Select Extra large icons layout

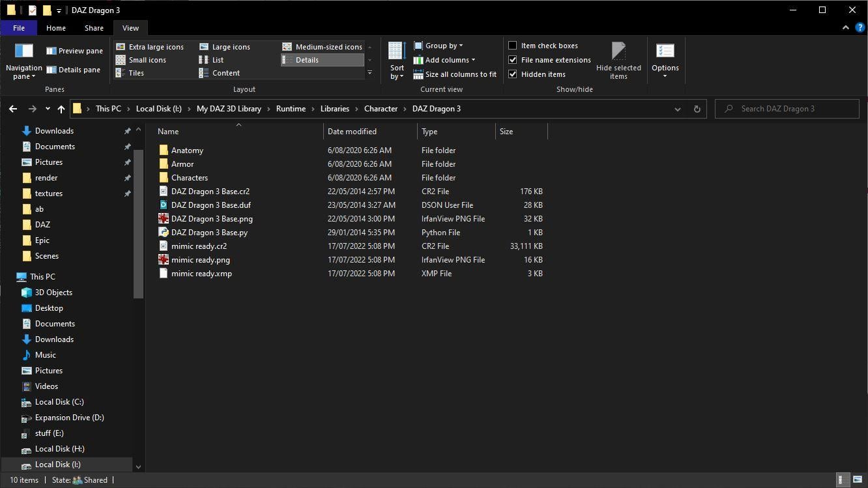coord(150,47)
